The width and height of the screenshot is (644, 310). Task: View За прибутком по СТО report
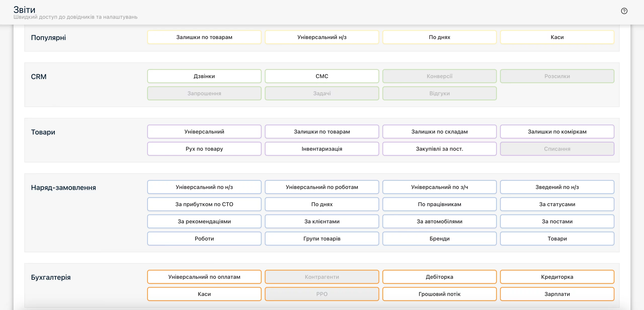pos(204,204)
